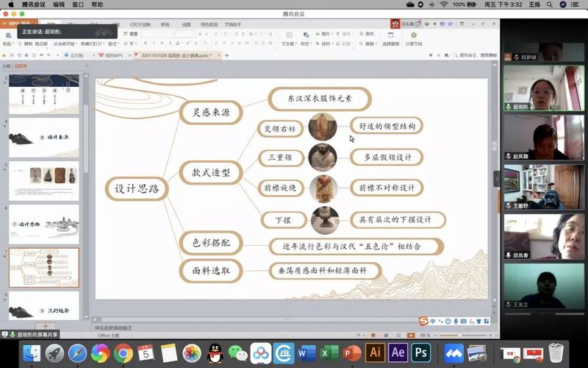Open the 图片 picture dropdown
Viewport: 588px width, 368px height.
point(327,34)
